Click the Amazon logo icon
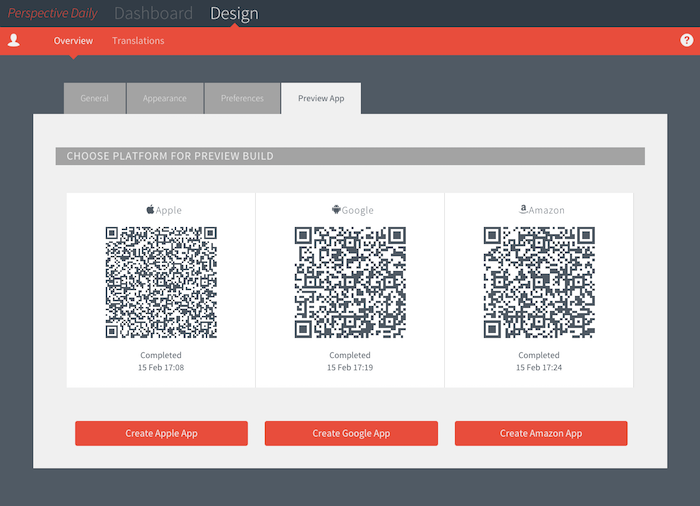Viewport: 700px width, 506px height. 523,209
